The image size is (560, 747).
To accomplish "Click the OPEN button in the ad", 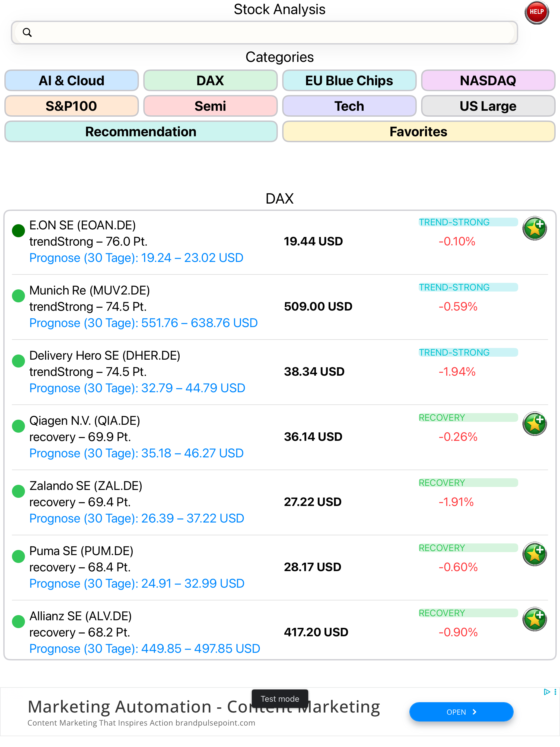I will click(461, 712).
